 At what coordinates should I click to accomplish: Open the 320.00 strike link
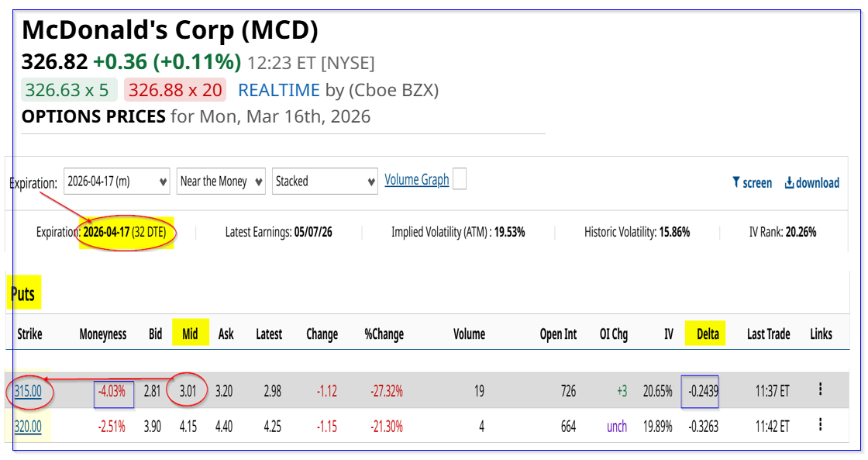click(28, 426)
